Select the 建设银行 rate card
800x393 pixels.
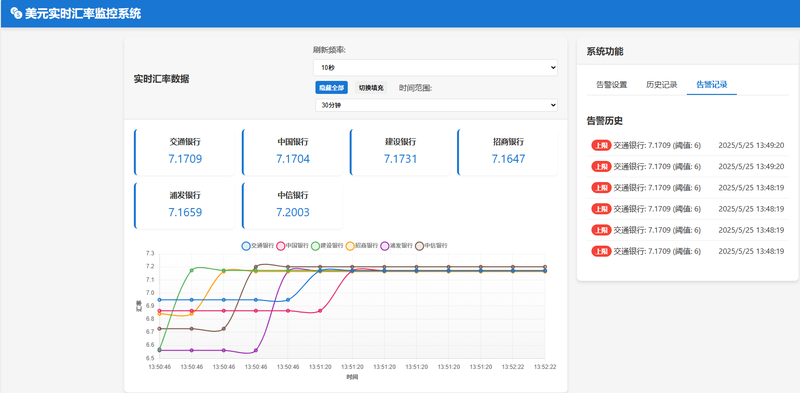click(400, 152)
